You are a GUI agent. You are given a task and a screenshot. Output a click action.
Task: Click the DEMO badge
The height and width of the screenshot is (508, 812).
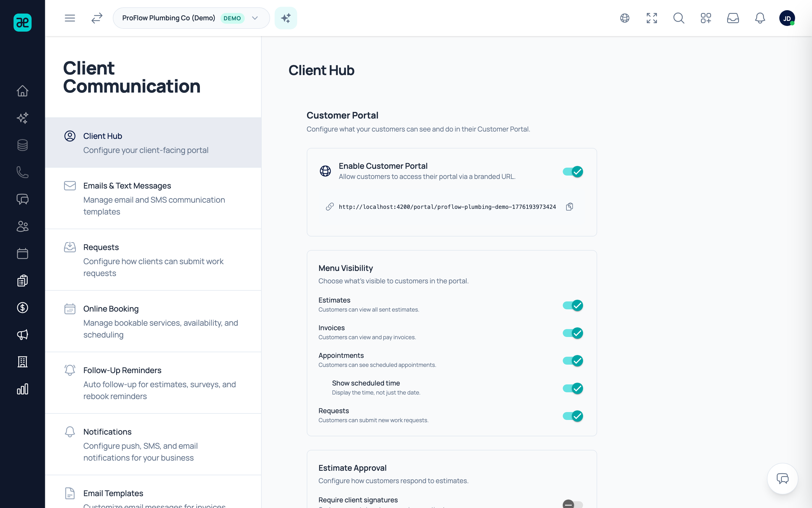pos(232,18)
